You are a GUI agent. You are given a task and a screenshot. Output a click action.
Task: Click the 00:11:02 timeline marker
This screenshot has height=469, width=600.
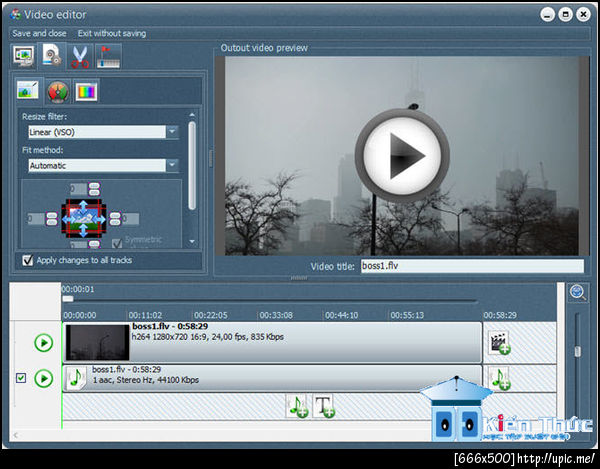[x=145, y=315]
